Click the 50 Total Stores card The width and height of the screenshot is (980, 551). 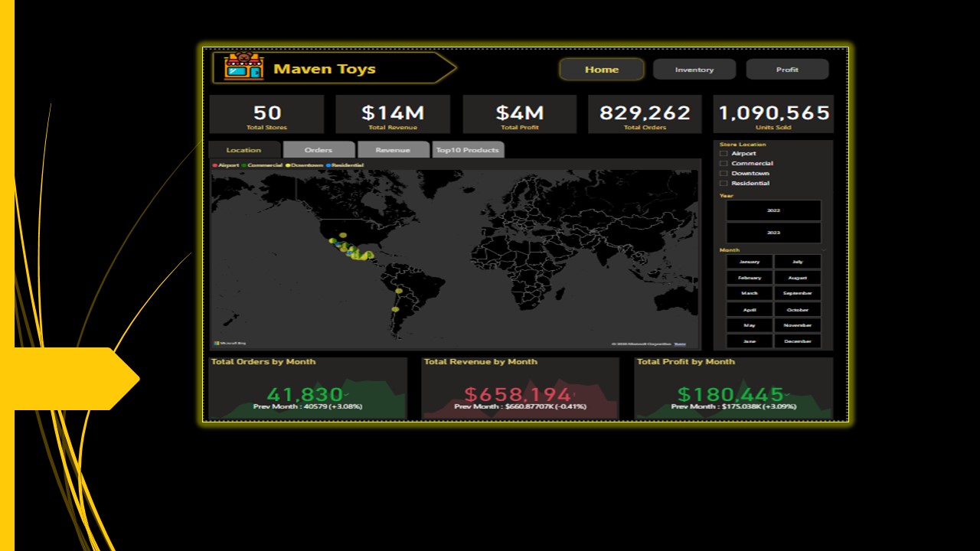pos(266,115)
